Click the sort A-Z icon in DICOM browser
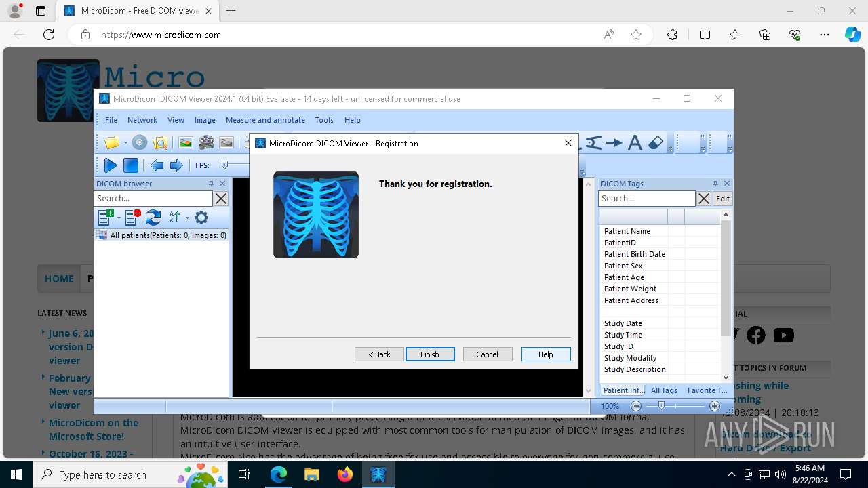The width and height of the screenshot is (868, 488). pos(174,218)
